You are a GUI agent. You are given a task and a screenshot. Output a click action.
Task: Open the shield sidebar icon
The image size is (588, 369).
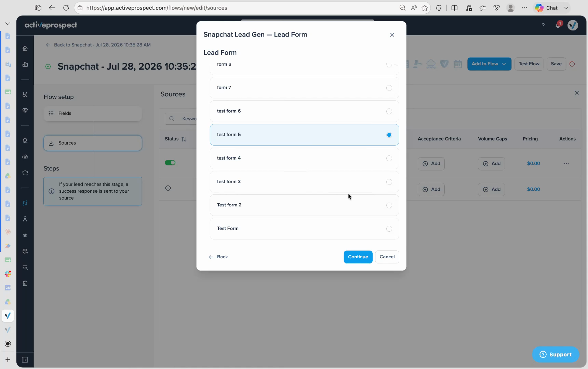click(x=25, y=173)
